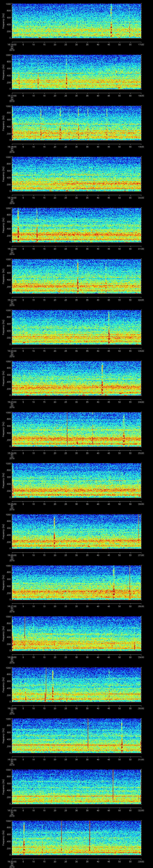Click the 16:21:00 time axis label
Image resolution: width=153 pixels, height=868 pixels.
point(12,300)
